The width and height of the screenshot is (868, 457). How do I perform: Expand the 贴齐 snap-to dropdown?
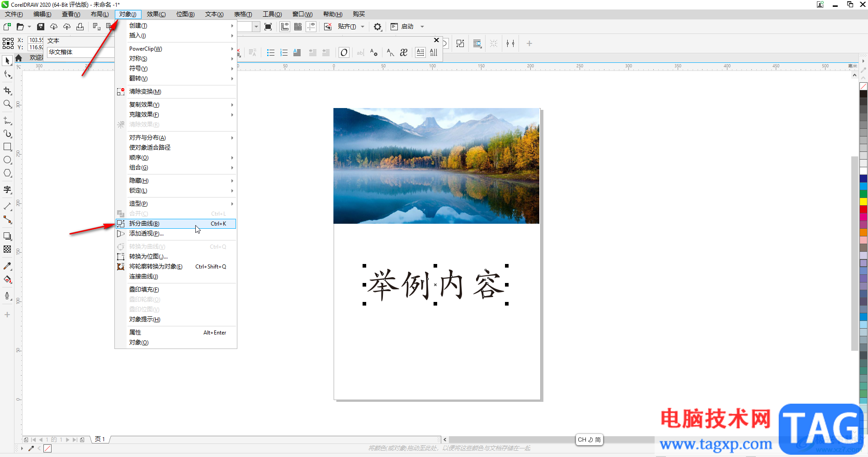point(363,27)
